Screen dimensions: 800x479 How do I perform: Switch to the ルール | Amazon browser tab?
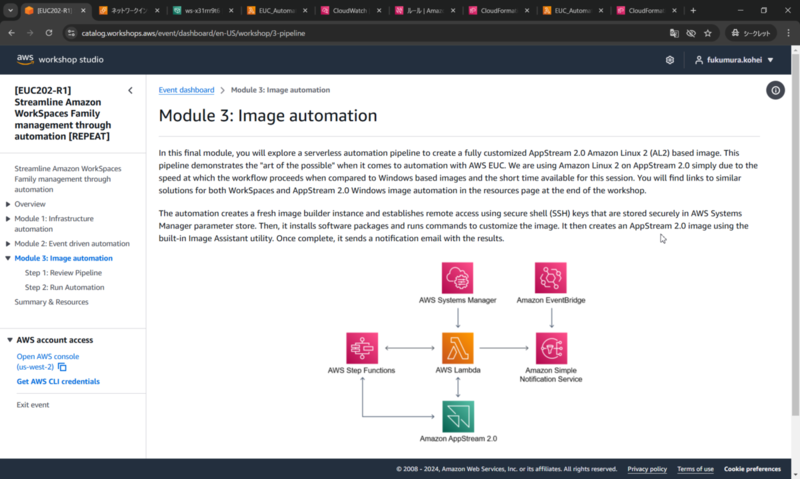pyautogui.click(x=423, y=10)
